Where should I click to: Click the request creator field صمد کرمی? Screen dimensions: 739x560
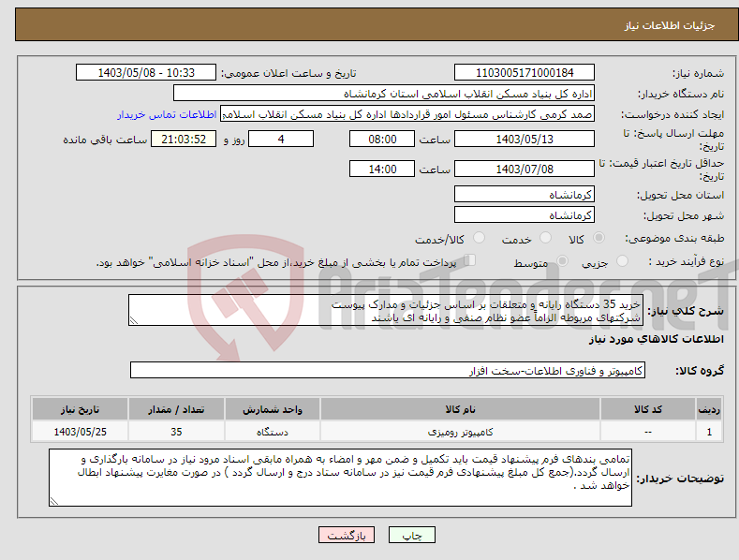(407, 114)
